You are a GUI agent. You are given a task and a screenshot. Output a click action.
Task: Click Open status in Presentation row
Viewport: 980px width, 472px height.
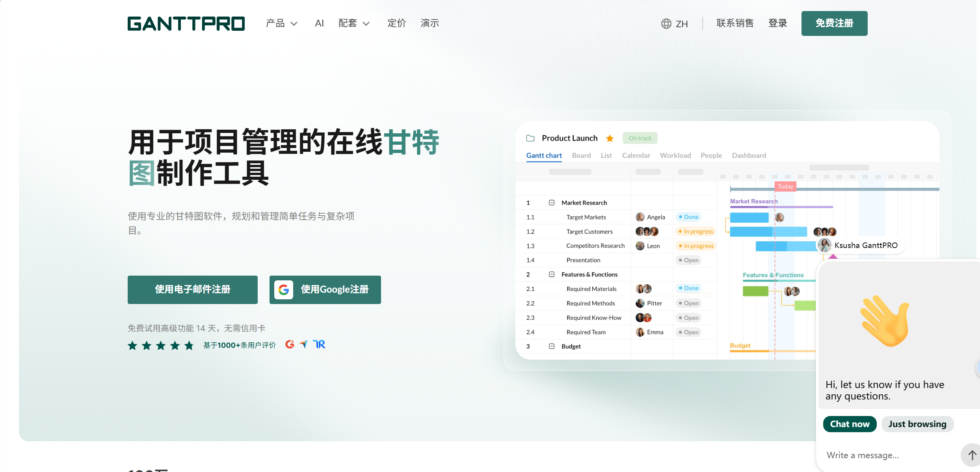pos(688,260)
